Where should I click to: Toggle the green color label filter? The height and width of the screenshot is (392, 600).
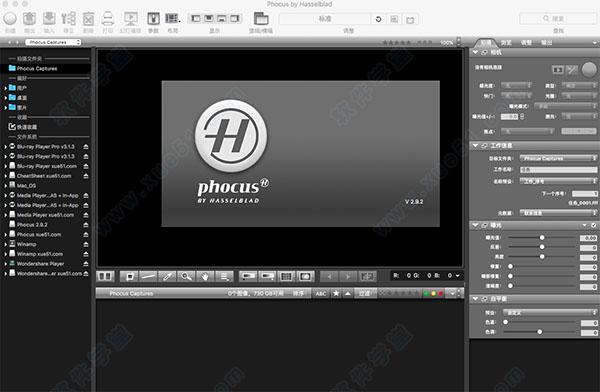coord(426,294)
